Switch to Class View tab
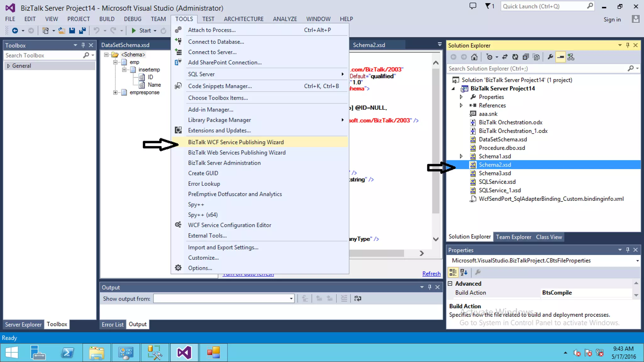 (549, 237)
